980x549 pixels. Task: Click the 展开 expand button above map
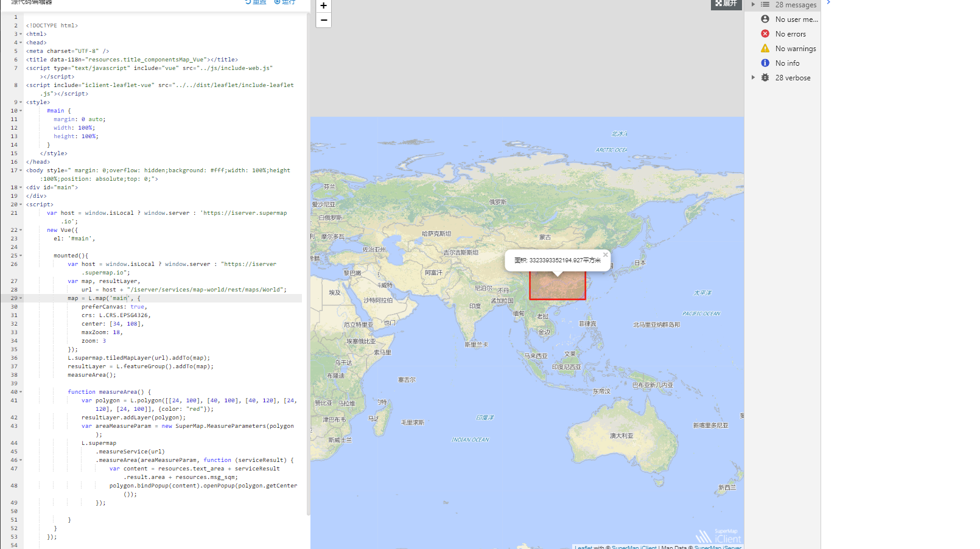click(x=726, y=4)
